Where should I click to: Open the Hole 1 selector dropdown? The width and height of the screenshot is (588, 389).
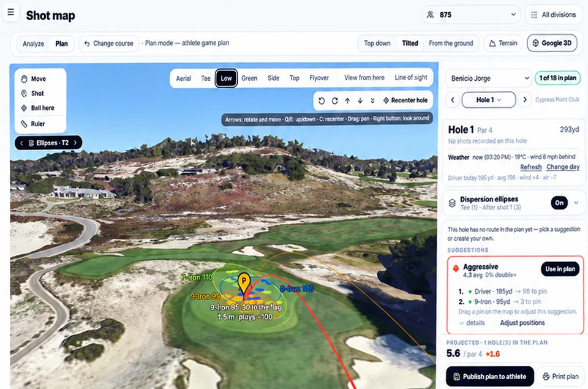click(x=489, y=100)
